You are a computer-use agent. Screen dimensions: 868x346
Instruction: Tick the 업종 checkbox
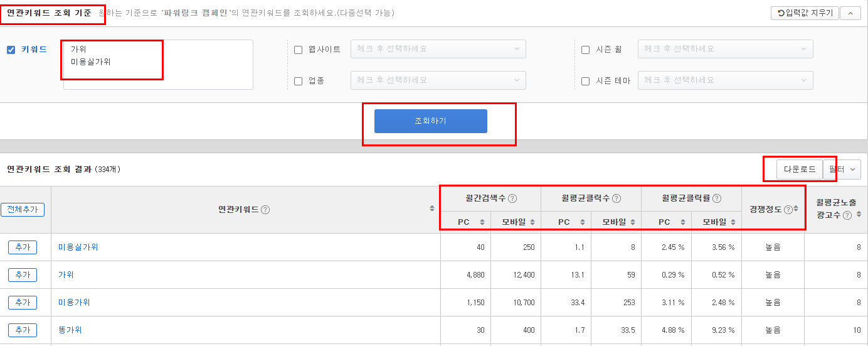click(x=299, y=81)
